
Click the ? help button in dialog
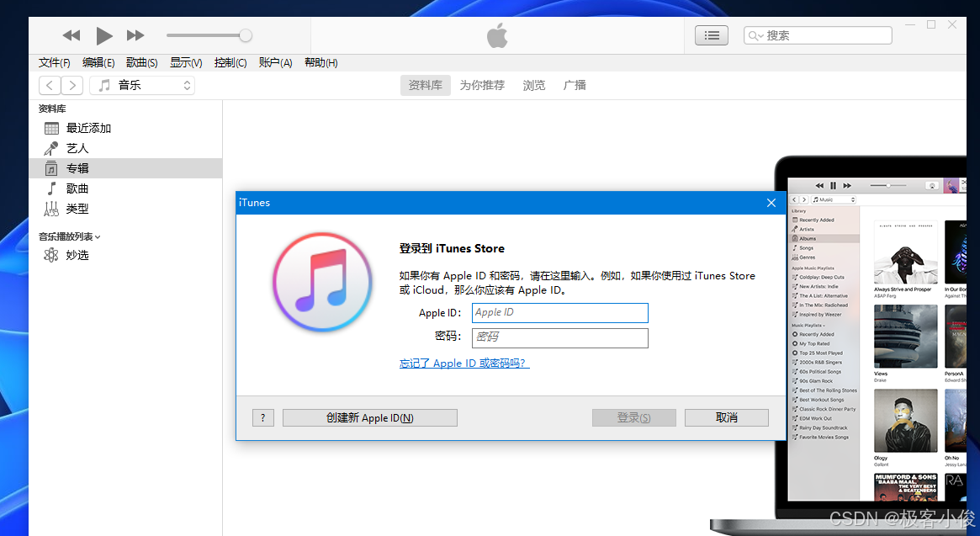pyautogui.click(x=263, y=418)
